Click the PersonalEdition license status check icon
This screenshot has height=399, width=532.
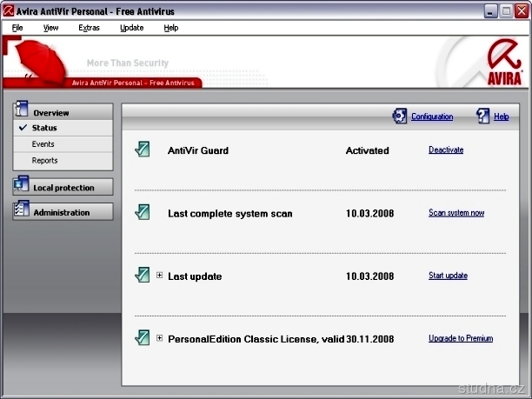[143, 337]
